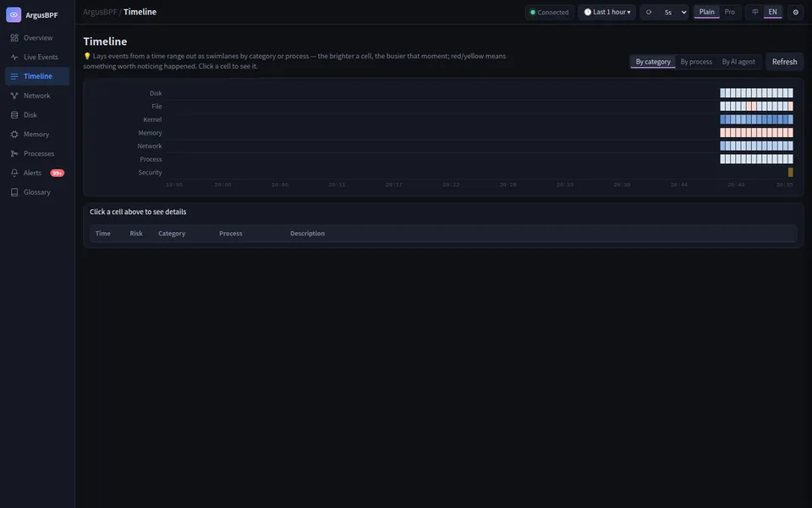Click the green Connected status indicator
Viewport: 812px width, 508px height.
[x=550, y=12]
